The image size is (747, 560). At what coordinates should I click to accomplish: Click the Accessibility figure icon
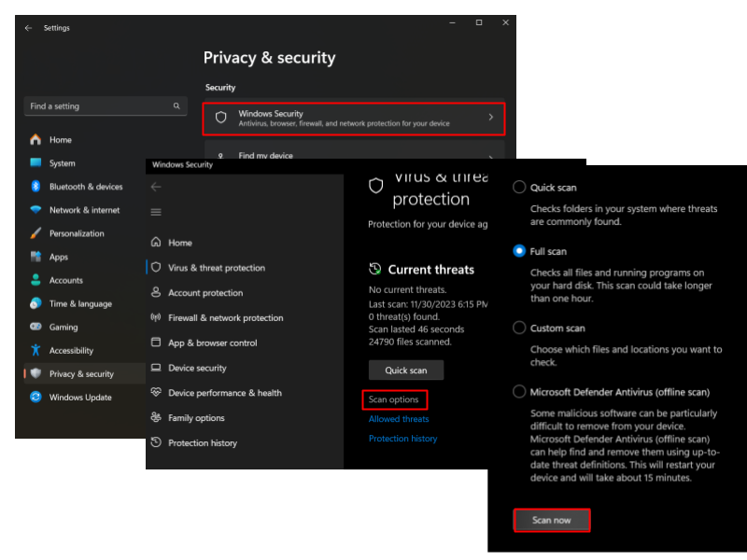(x=35, y=350)
